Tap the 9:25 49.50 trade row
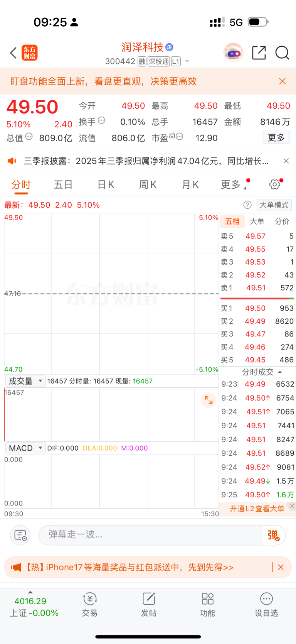This screenshot has height=644, width=296. [x=257, y=495]
